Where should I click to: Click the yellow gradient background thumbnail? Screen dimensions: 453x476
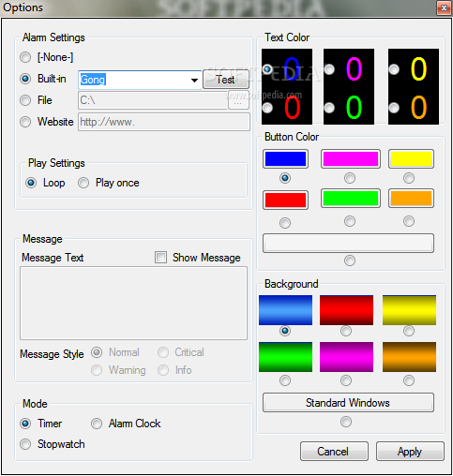coord(409,310)
